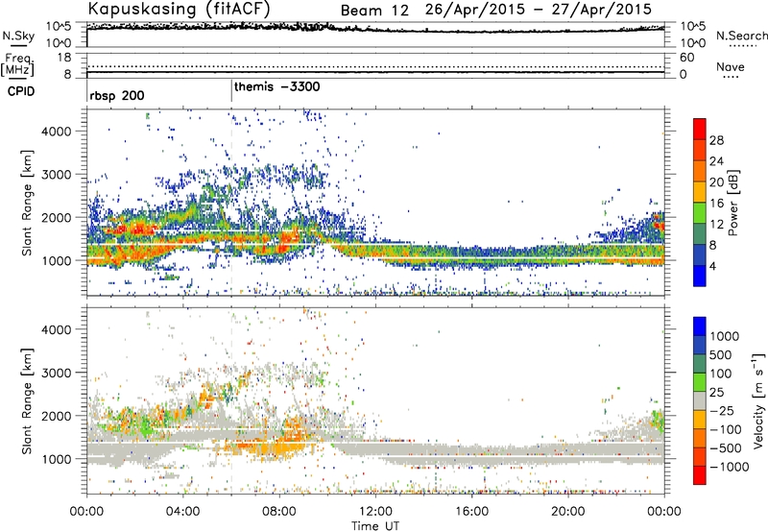Click the dotted Nave line in frequency panel

(375, 66)
